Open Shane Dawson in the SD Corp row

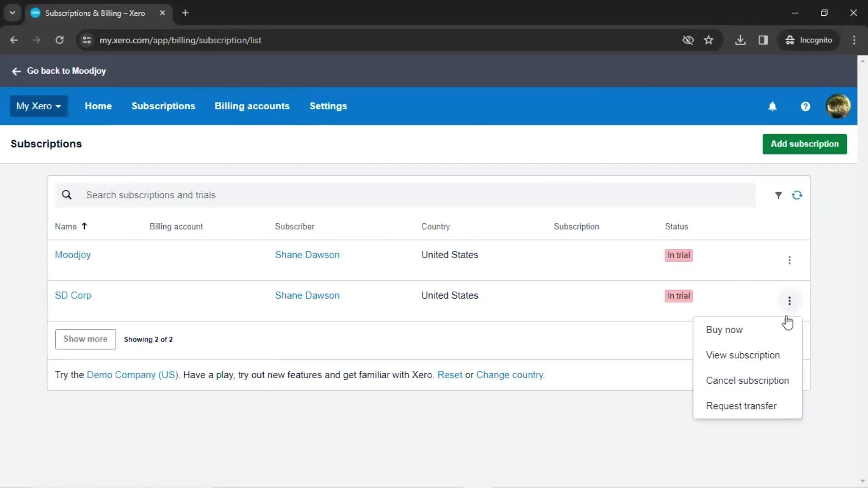tap(307, 296)
